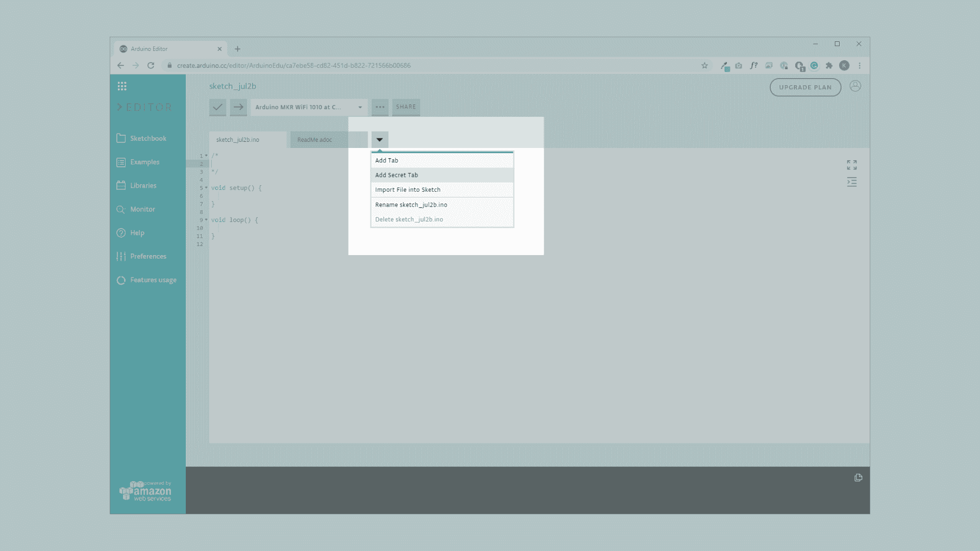The width and height of the screenshot is (980, 551).
Task: Select Add Secret Tab menu entry
Action: click(x=397, y=175)
